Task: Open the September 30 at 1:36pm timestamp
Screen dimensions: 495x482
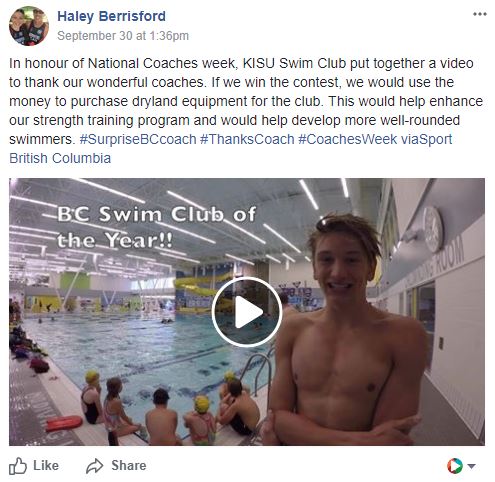Action: (123, 36)
